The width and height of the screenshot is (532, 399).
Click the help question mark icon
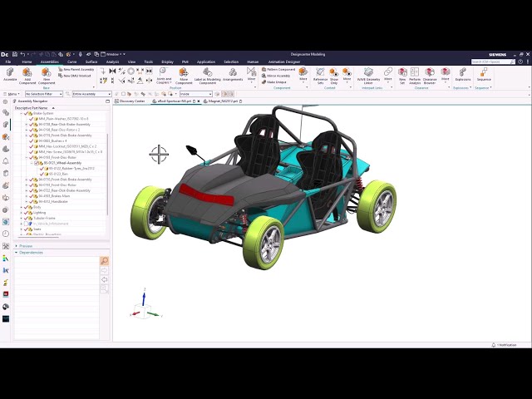pyautogui.click(x=520, y=62)
